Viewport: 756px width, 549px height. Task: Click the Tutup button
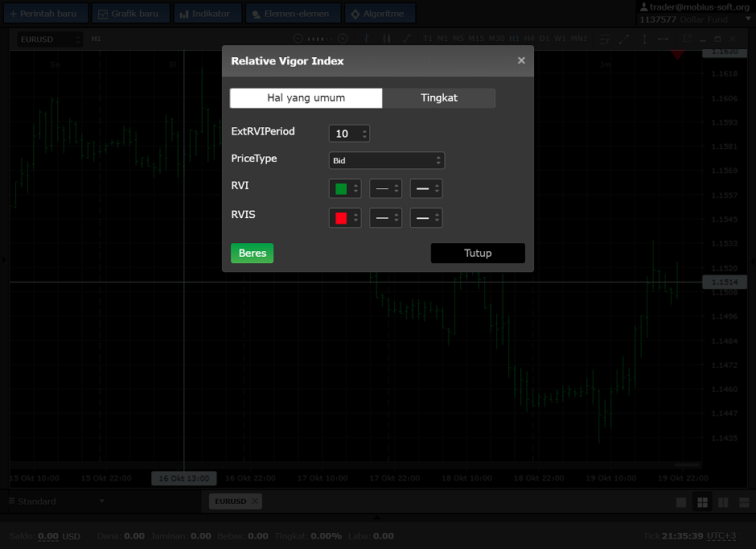[478, 254]
